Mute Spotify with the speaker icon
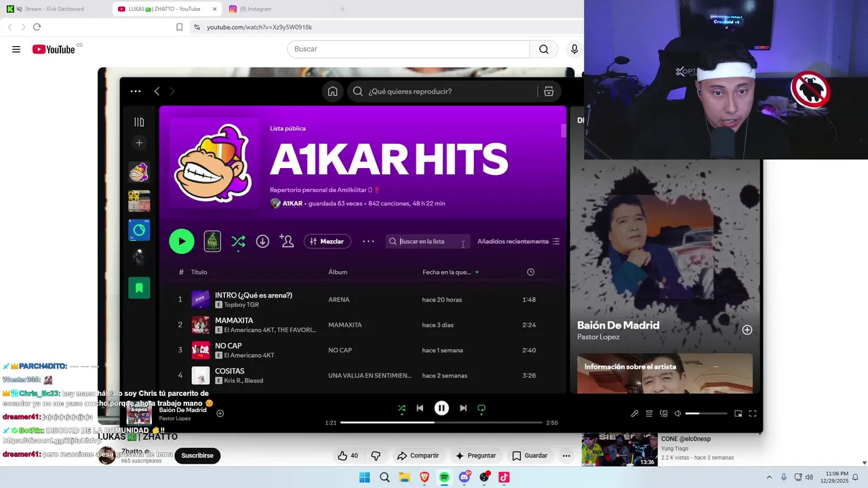 [x=677, y=413]
